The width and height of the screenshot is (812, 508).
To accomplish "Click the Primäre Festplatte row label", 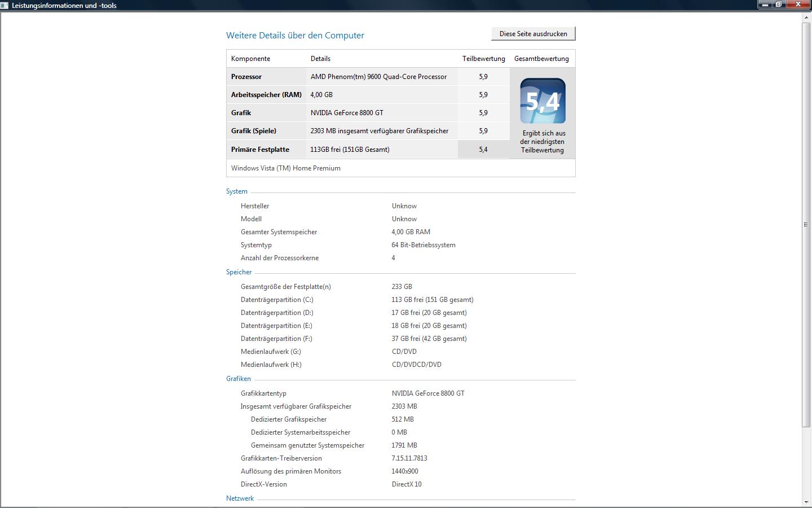I will click(x=260, y=150).
